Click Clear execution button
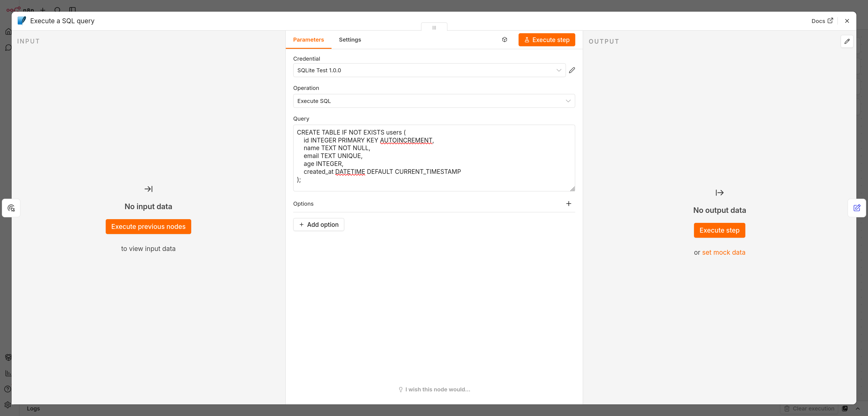This screenshot has height=416, width=868. 809,409
